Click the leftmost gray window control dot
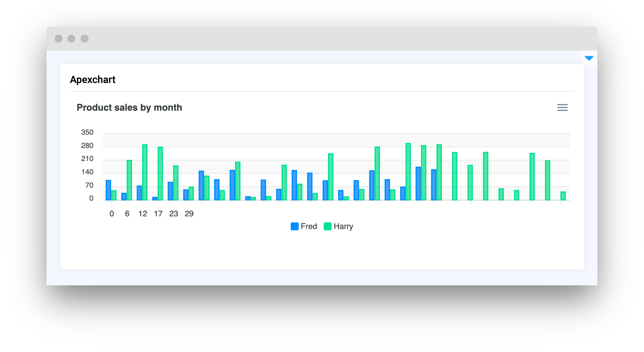 click(59, 39)
